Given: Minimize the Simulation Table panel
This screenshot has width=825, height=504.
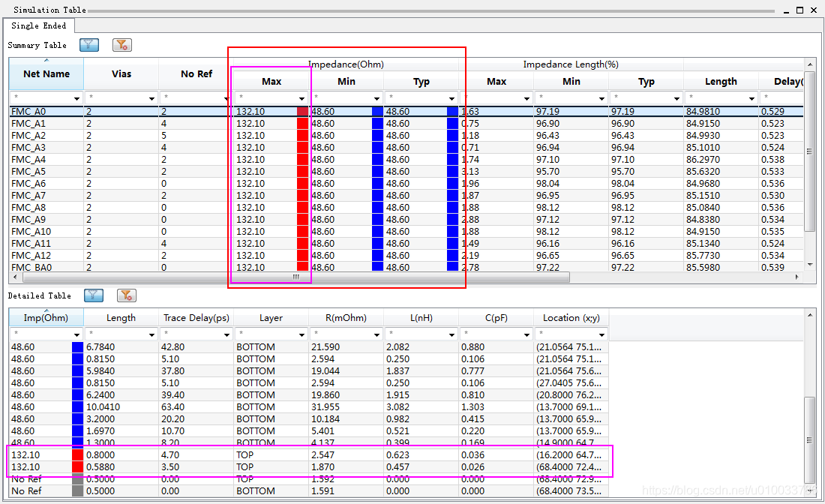Looking at the screenshot, I should [785, 10].
